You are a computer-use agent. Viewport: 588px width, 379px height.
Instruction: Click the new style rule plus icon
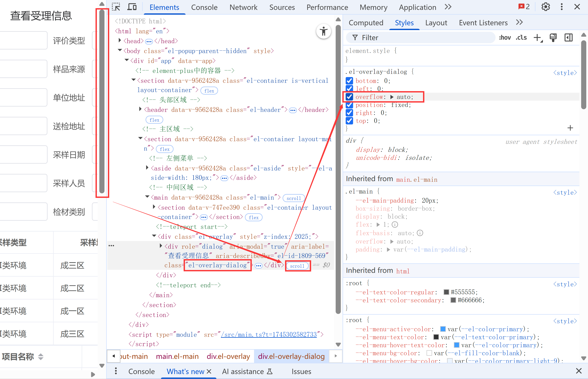tap(538, 38)
